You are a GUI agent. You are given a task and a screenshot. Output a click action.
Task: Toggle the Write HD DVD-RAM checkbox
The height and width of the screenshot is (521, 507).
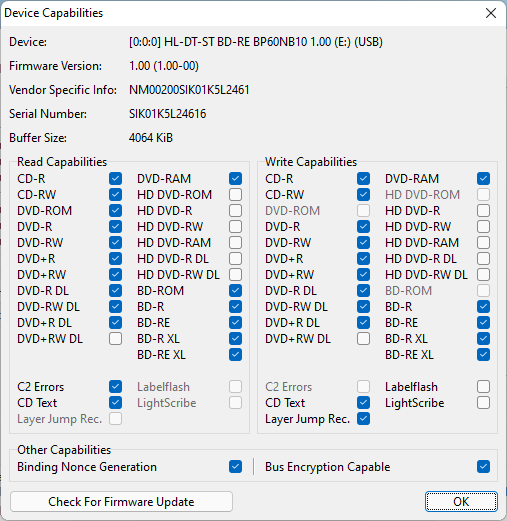[483, 242]
